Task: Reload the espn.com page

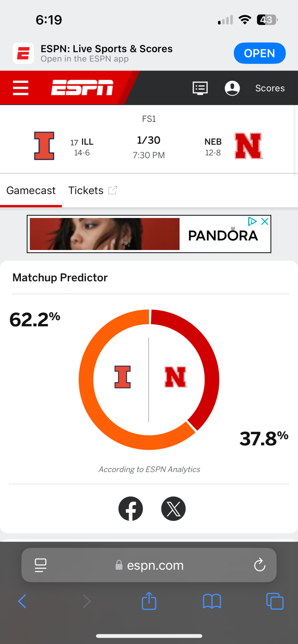Action: coord(260,565)
